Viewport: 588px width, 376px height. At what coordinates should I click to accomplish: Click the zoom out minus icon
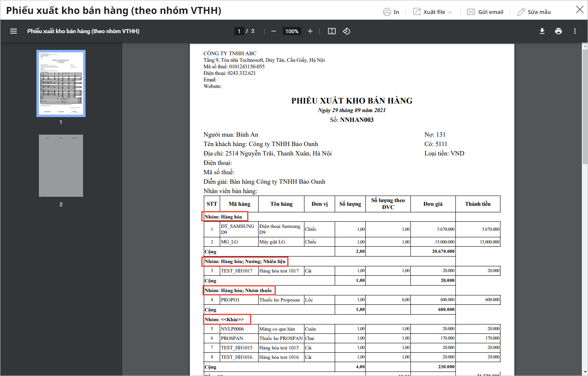[274, 31]
